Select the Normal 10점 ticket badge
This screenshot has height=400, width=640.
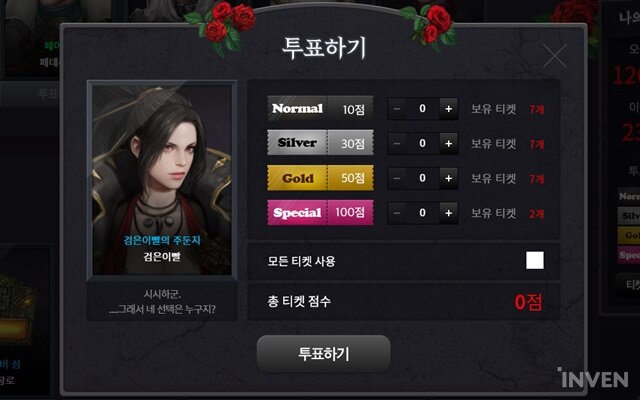pos(320,108)
